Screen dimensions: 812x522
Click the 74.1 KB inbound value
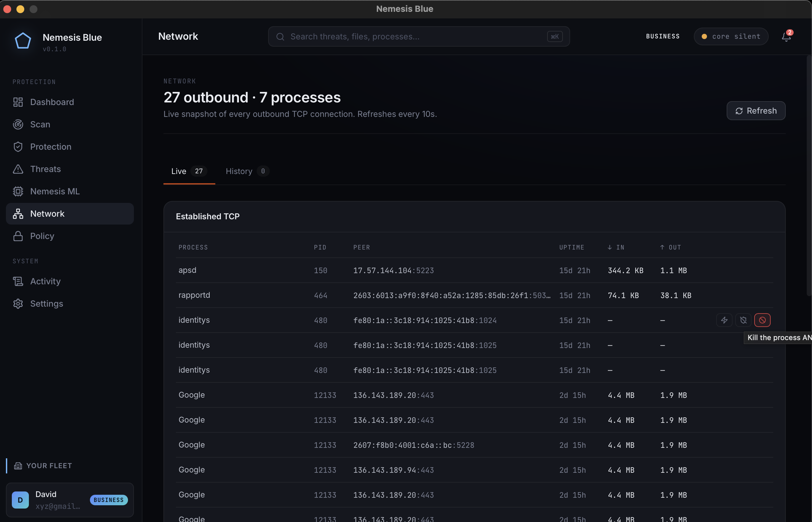point(623,295)
